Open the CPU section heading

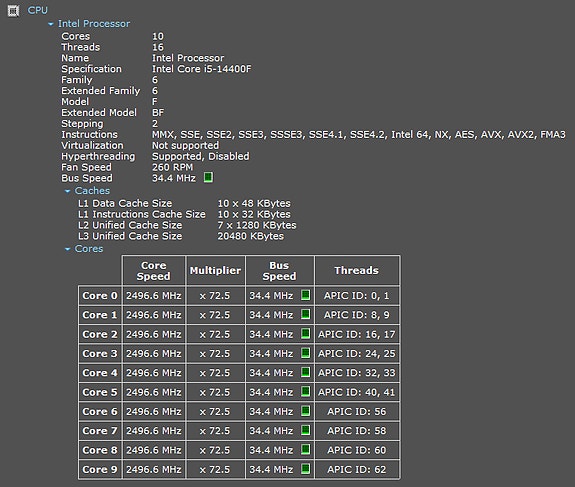pyautogui.click(x=37, y=10)
